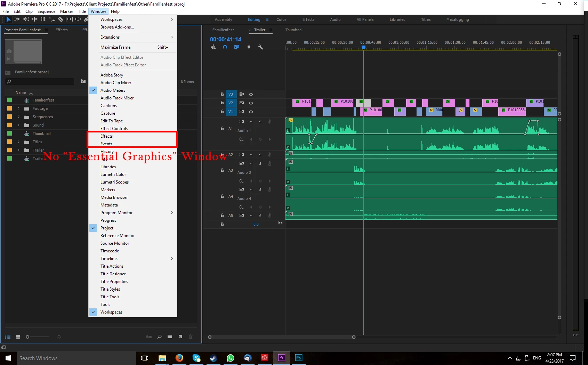Click Browse Add-ons menu entry

[x=133, y=27]
